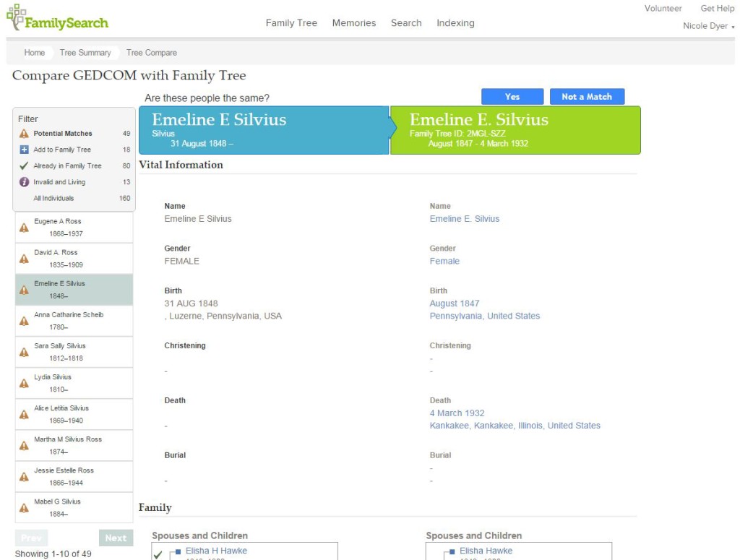Image resolution: width=740 pixels, height=560 pixels.
Task: Select Alice Letitia Silvius in list
Action: coord(74,414)
